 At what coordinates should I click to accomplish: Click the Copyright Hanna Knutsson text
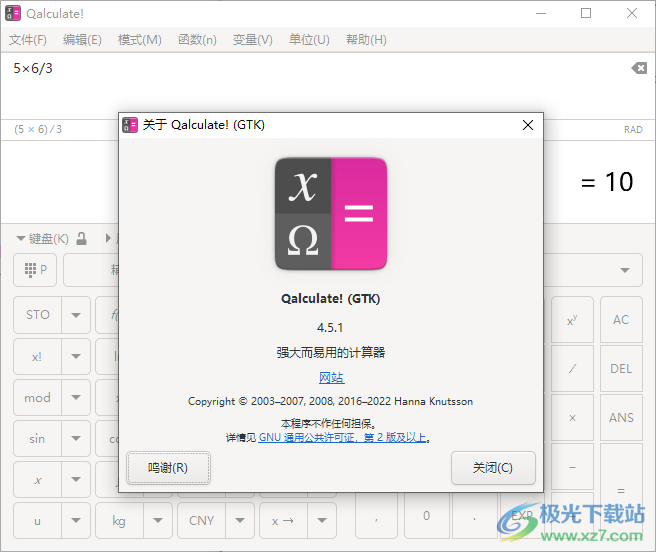click(x=331, y=401)
